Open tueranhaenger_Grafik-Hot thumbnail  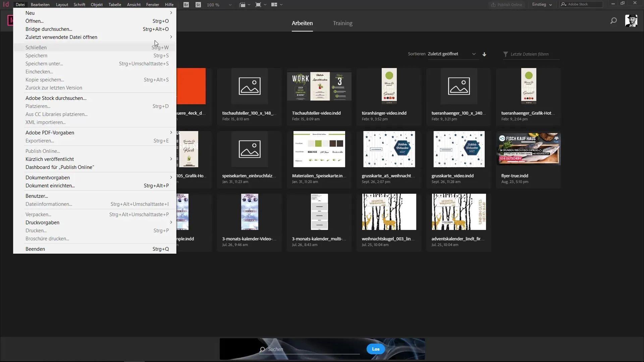click(529, 86)
